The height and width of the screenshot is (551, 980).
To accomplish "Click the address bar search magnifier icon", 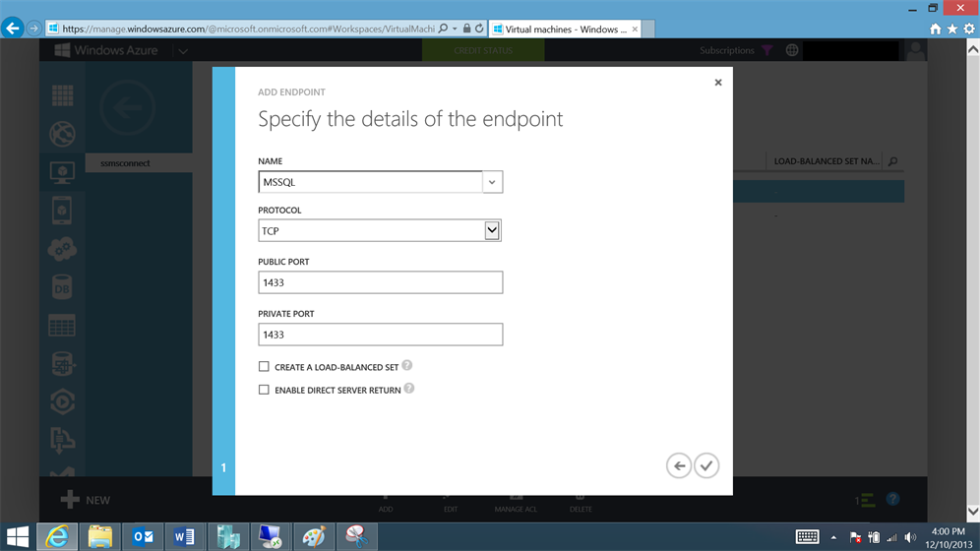I will [443, 29].
